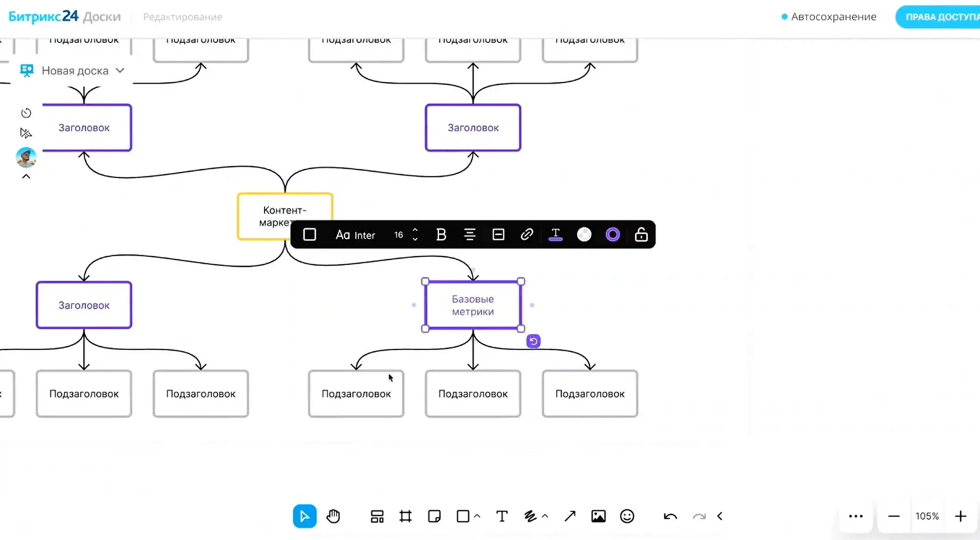
Task: Zoom in with plus button
Action: pos(961,516)
